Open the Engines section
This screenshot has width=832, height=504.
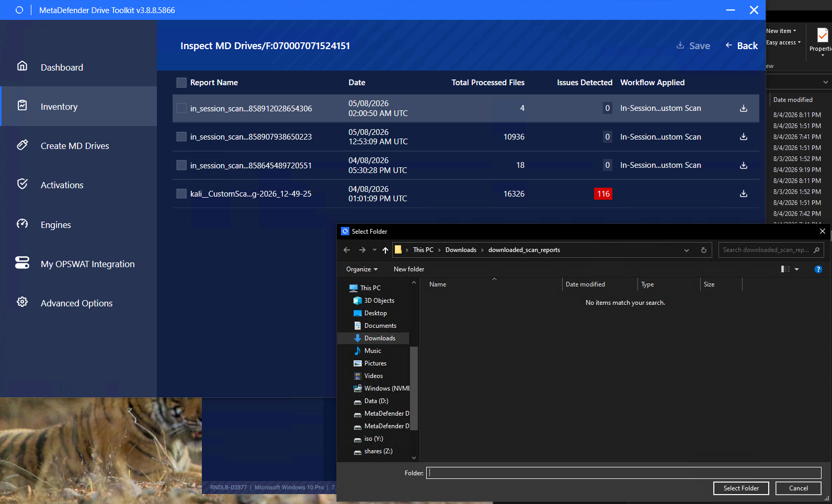[78, 224]
